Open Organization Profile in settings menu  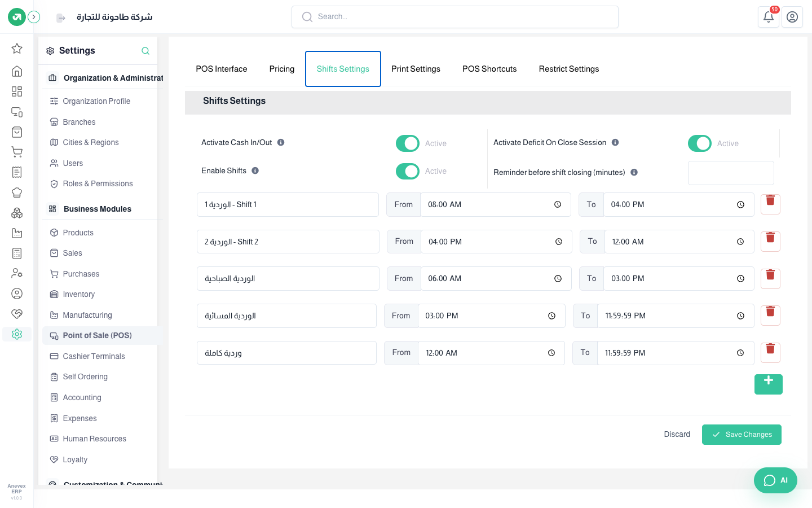pos(96,101)
